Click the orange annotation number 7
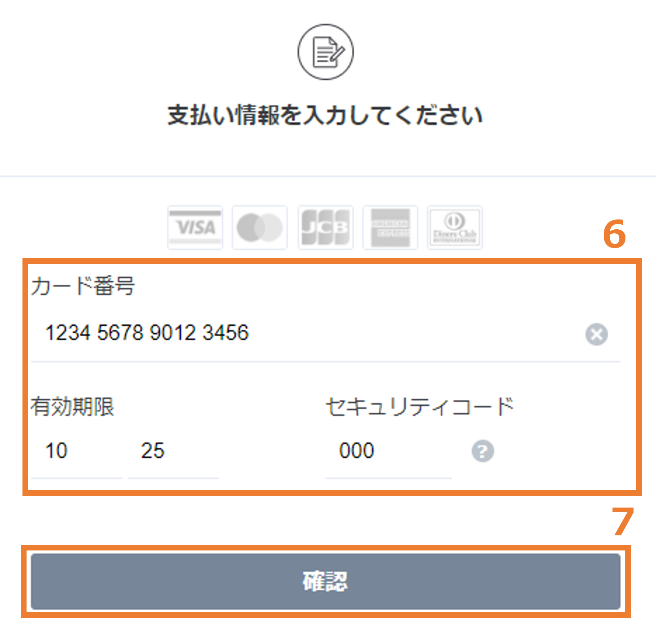Viewport: 672px width, 642px height. [x=623, y=521]
